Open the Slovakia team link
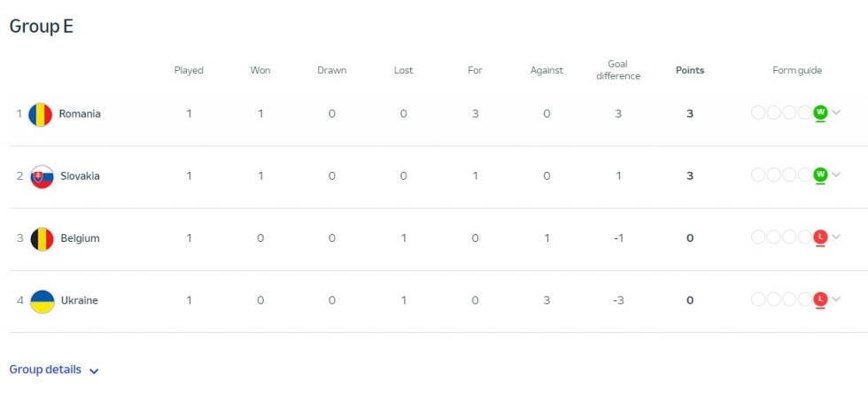Screen dimensions: 868x396 pos(81,176)
